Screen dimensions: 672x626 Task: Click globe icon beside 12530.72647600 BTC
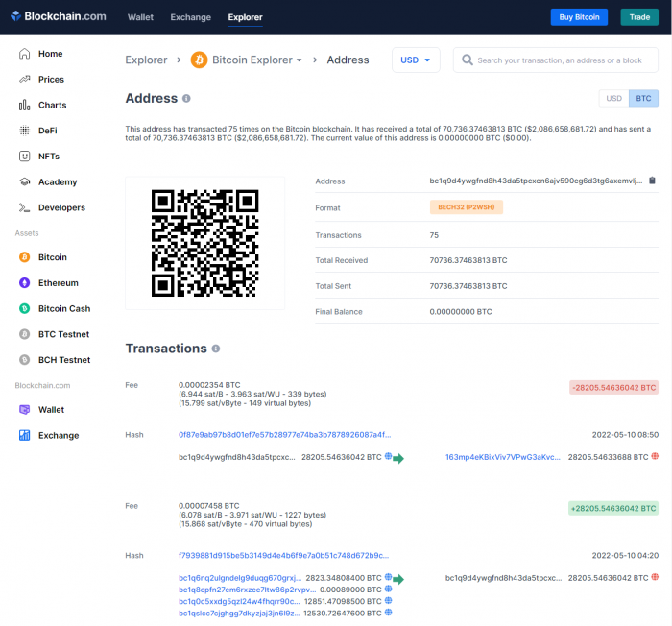(x=388, y=613)
